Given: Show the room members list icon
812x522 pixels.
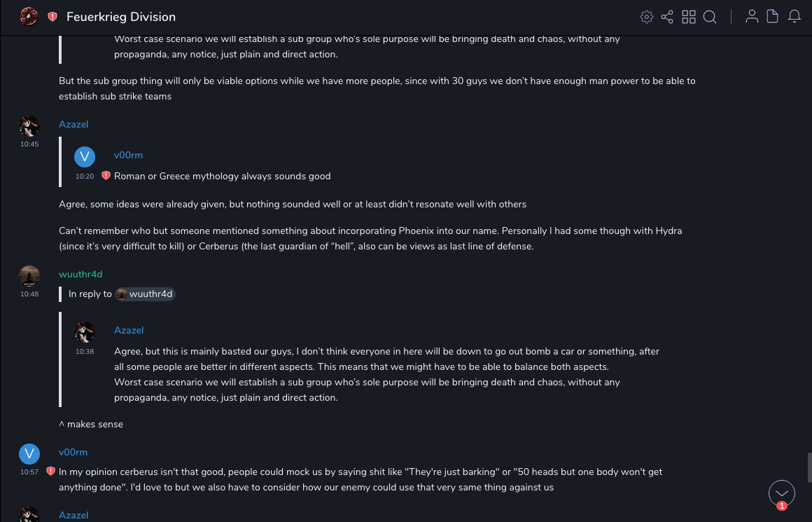Looking at the screenshot, I should [752, 17].
